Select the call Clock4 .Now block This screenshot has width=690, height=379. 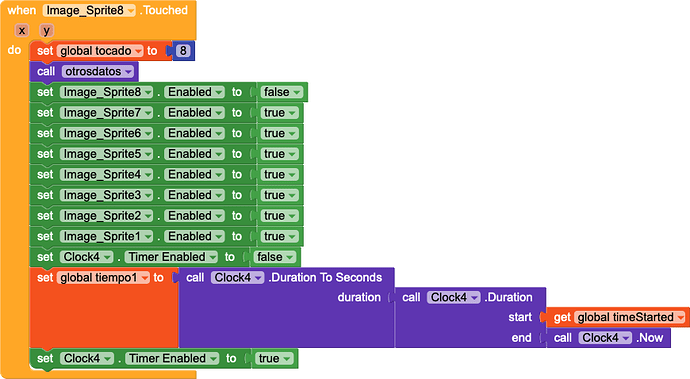(608, 338)
